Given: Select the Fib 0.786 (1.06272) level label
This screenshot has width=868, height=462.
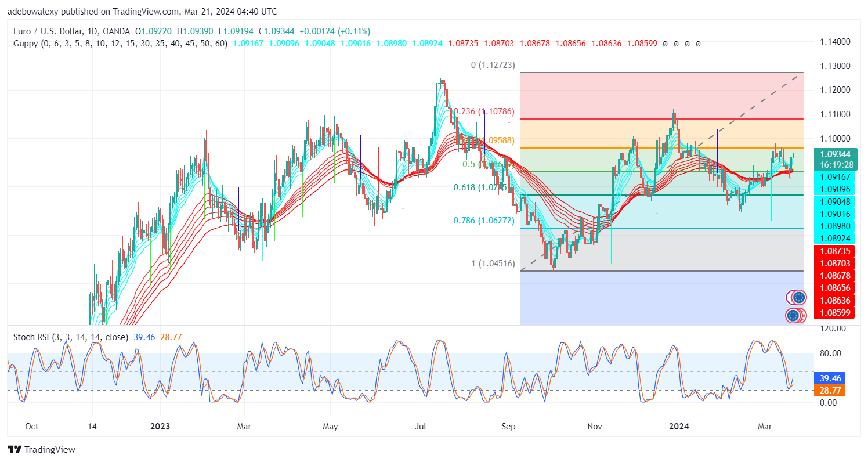Looking at the screenshot, I should click(x=484, y=221).
